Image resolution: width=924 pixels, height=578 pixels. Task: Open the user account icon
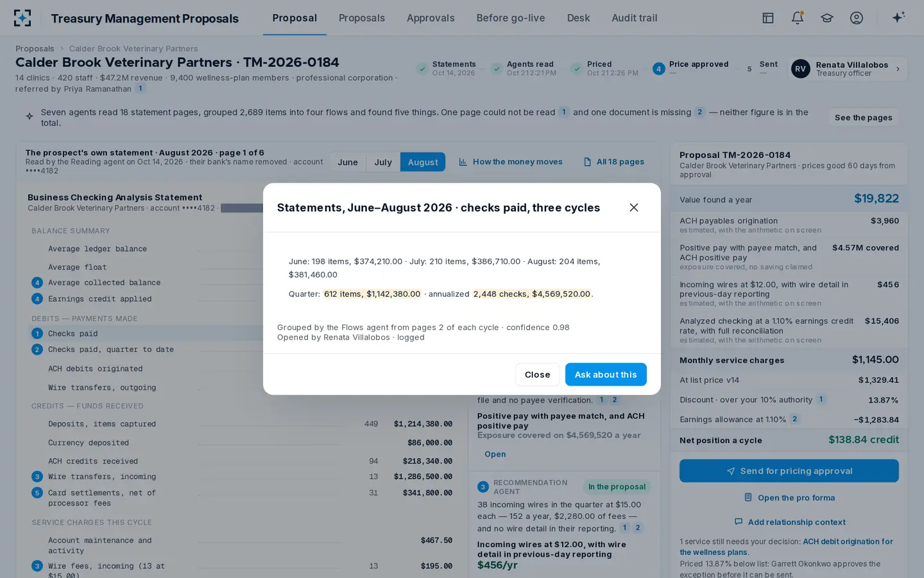(x=857, y=18)
